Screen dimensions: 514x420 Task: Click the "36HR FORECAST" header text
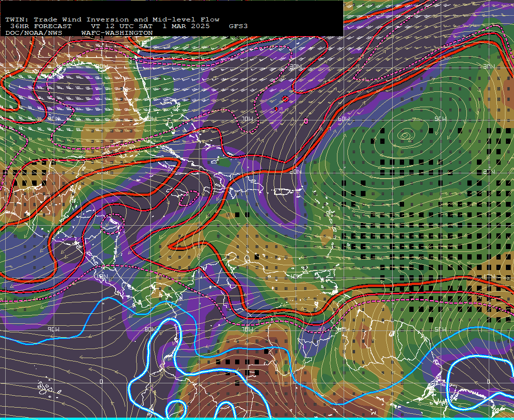(x=41, y=26)
